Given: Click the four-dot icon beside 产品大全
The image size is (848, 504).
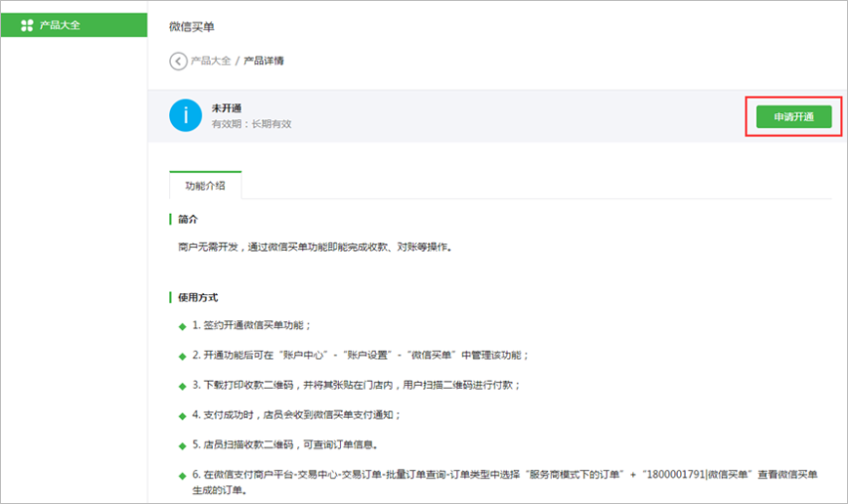Looking at the screenshot, I should tap(27, 25).
